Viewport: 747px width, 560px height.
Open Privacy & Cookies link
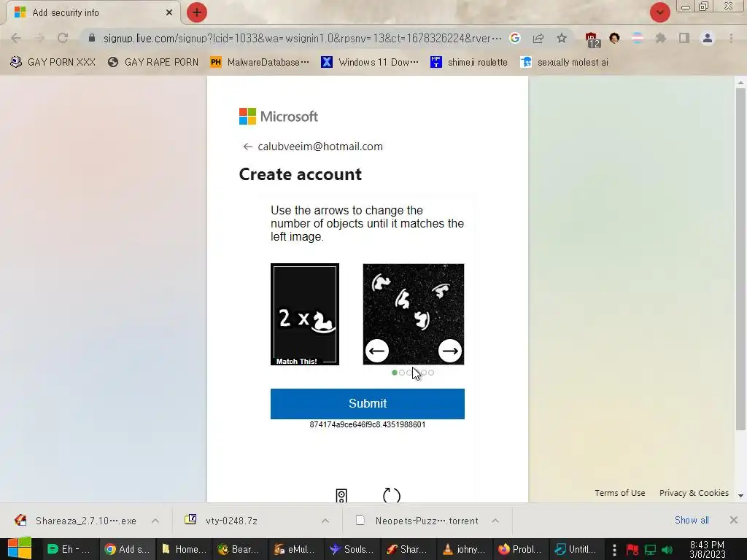[694, 493]
